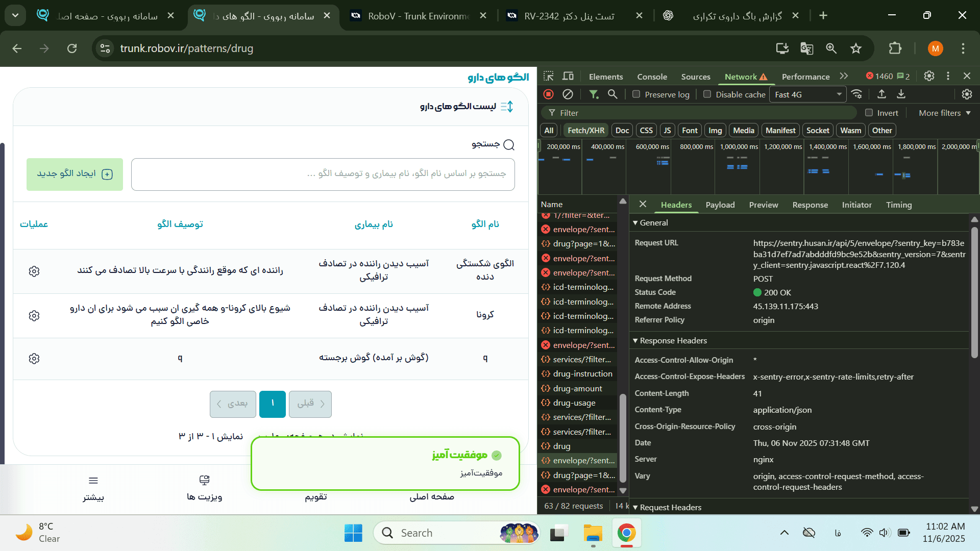Screen dimensions: 980x551
Task: Open the Fast 4G throttling dropdown
Action: (807, 94)
